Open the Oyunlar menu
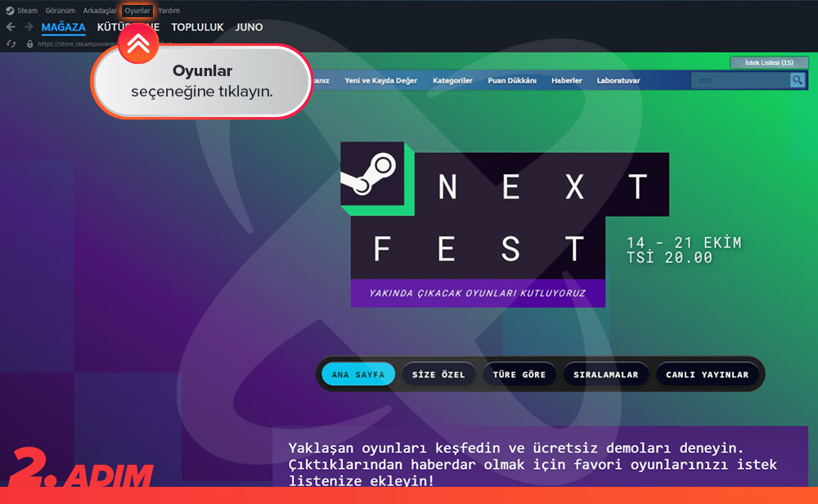This screenshot has width=818, height=504. pos(137,11)
